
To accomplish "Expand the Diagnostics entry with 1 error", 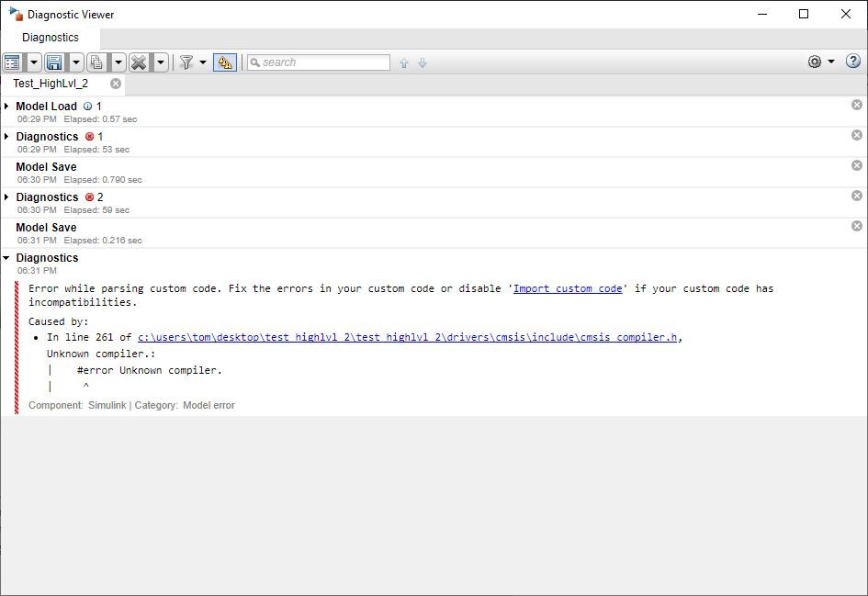I will tap(6, 136).
